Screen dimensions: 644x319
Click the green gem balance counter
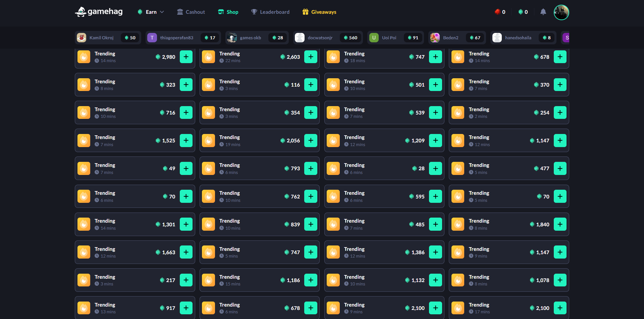pos(523,12)
